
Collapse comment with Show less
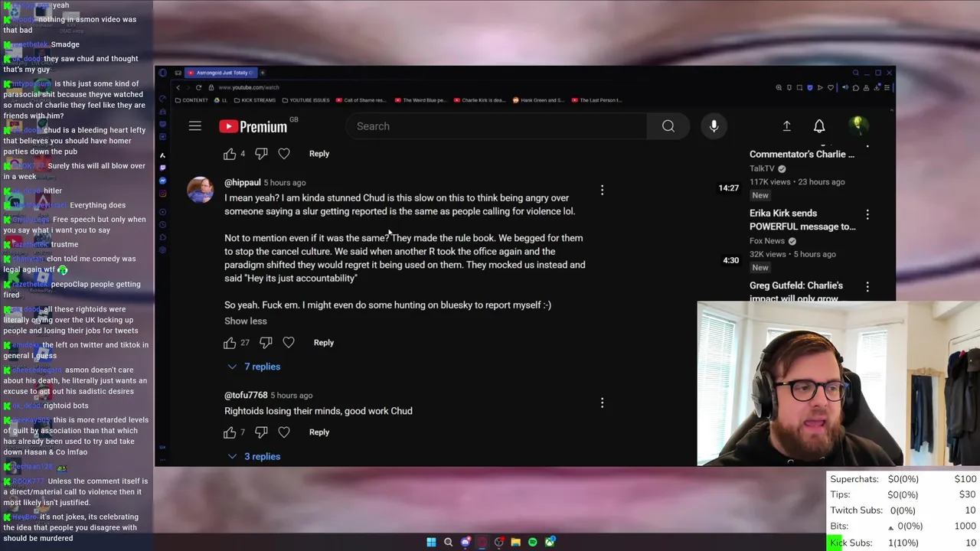246,321
